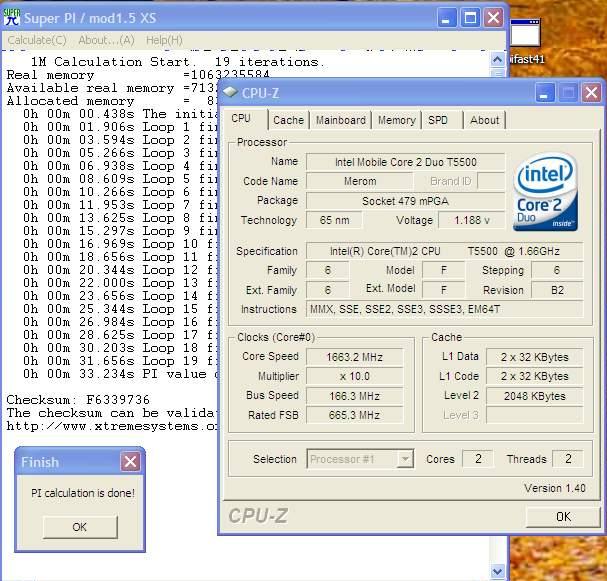Switch to the Mainboard tab
The image size is (607, 581).
tap(340, 120)
